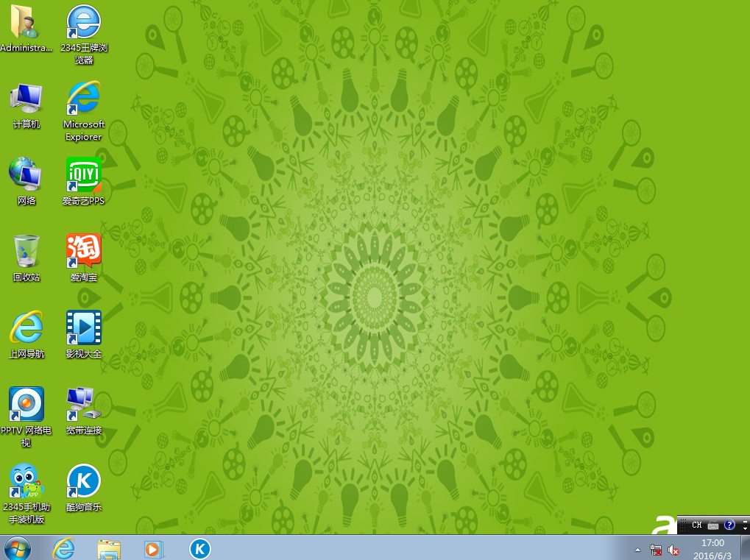Viewport: 750px width, 560px height.
Task: Select the Microsoft Explorer desktop shortcut
Action: [x=84, y=111]
